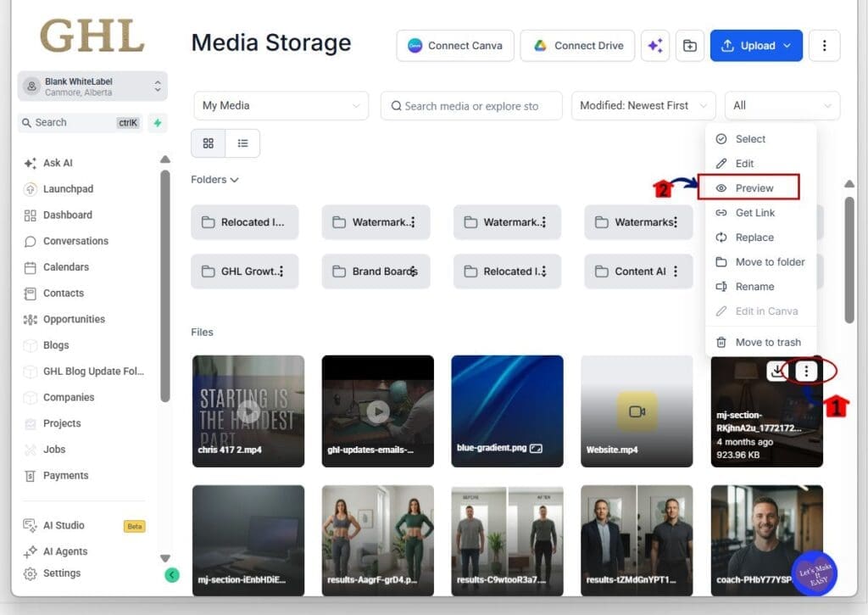868x615 pixels.
Task: Open options for GHL Growt.. folder
Action: 281,271
